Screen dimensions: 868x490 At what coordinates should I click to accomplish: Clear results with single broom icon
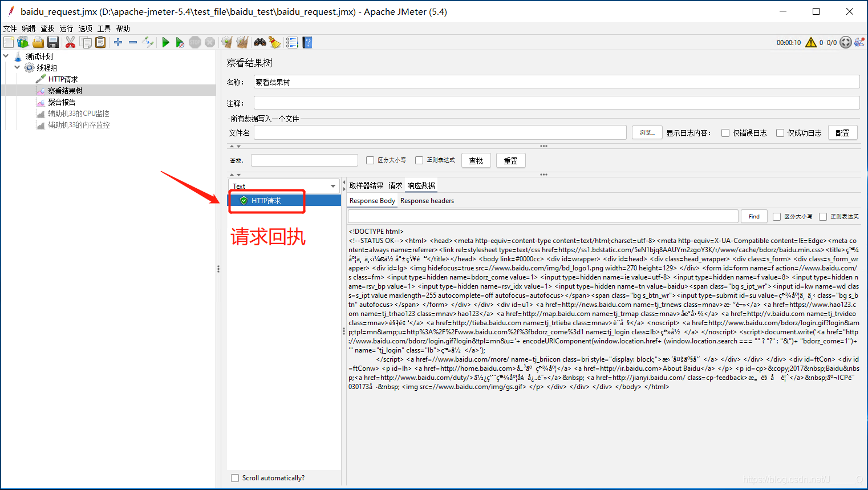pyautogui.click(x=227, y=42)
